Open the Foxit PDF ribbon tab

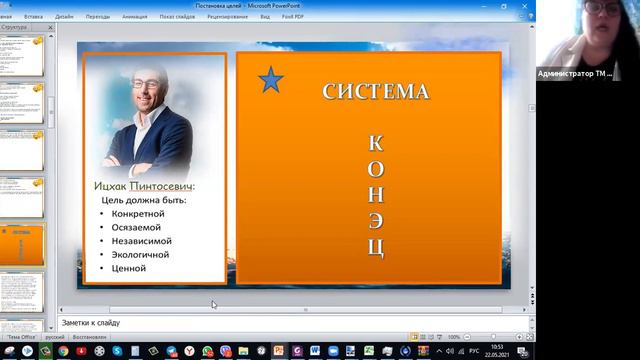(x=293, y=17)
